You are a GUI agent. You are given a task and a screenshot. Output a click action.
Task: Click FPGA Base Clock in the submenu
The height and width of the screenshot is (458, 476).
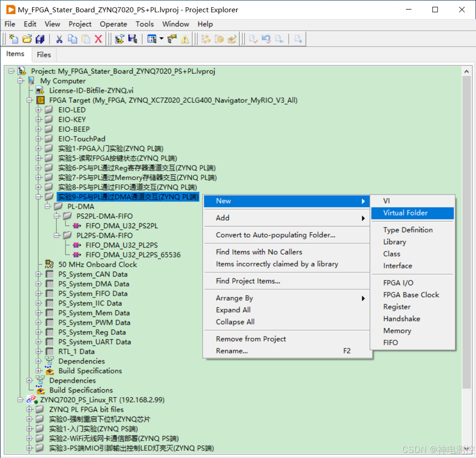tap(411, 295)
